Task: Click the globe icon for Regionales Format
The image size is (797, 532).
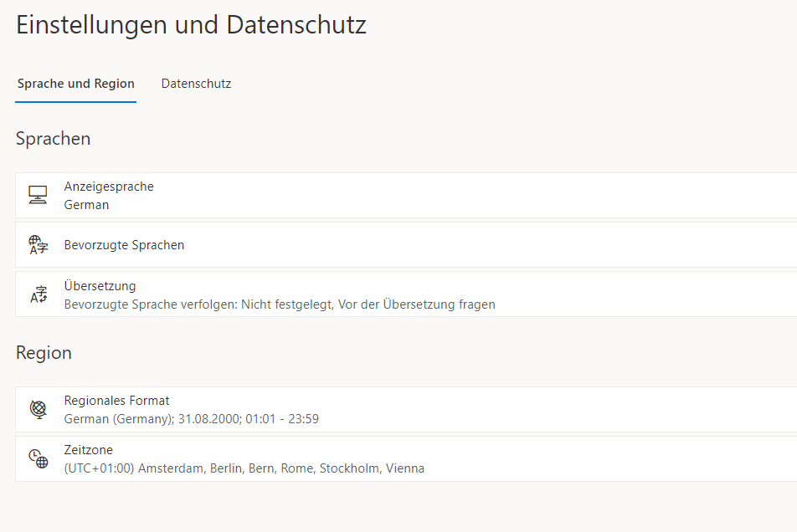Action: [39, 409]
